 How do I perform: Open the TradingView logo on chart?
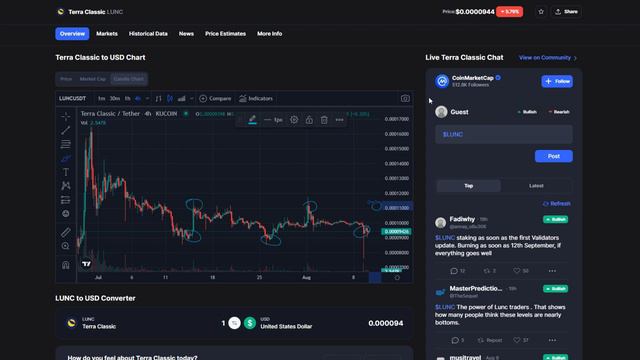click(x=86, y=264)
